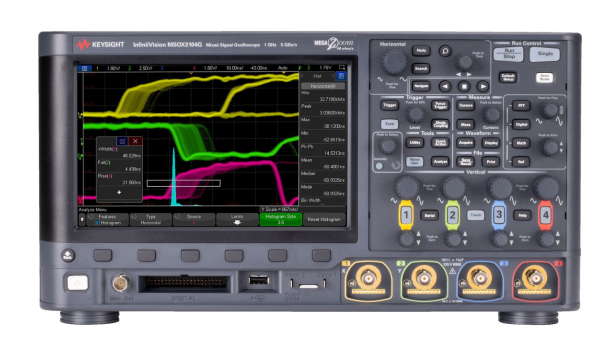610x364 pixels.
Task: Open the blue main menu icon at top-left
Action: (x=84, y=68)
